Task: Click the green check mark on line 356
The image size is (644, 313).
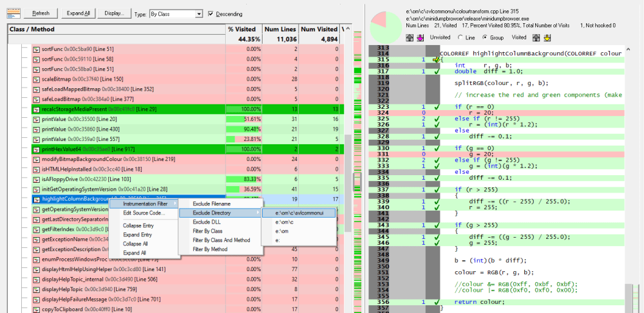Action: (436, 302)
